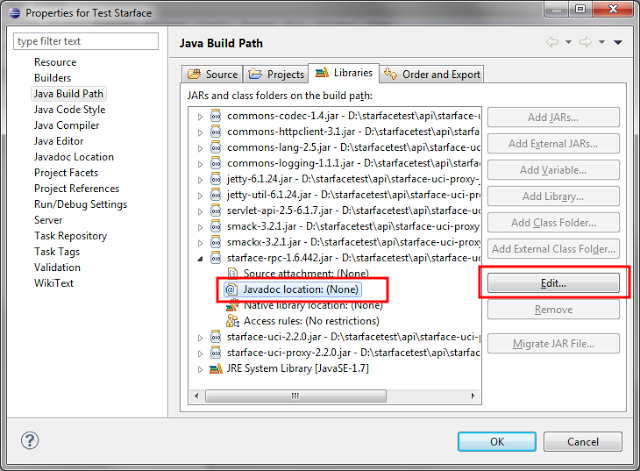The width and height of the screenshot is (640, 471).
Task: Click the JRE System Library icon
Action: pos(216,369)
